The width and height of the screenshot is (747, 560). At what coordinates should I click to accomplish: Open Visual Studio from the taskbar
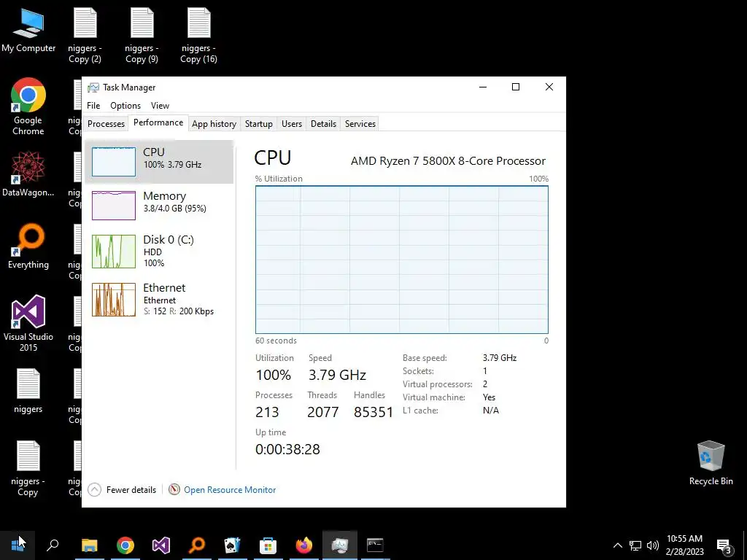pyautogui.click(x=161, y=545)
